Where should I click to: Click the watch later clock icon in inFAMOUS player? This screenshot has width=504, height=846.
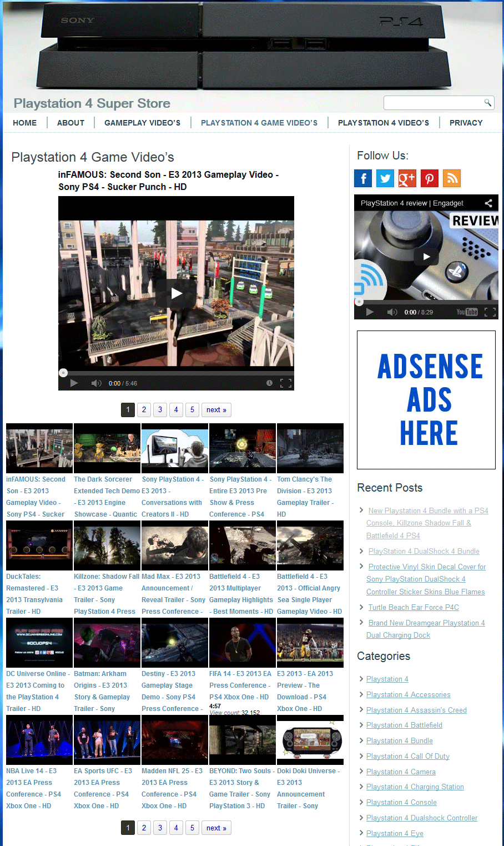pos(269,383)
